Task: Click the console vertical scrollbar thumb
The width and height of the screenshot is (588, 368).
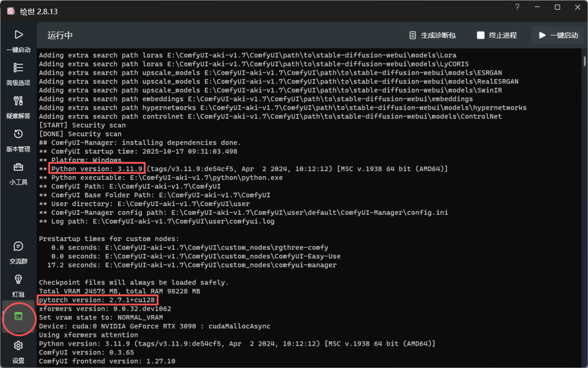Action: click(584, 61)
